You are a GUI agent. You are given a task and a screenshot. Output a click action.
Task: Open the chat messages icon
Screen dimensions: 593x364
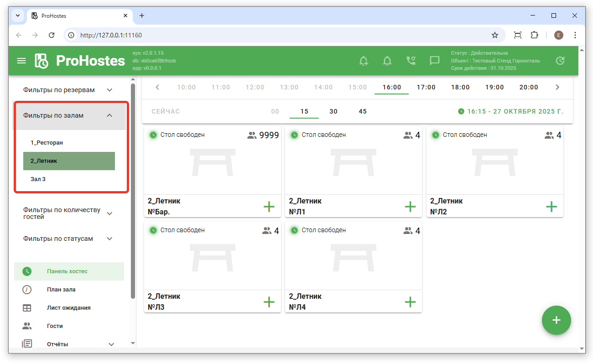tap(434, 61)
